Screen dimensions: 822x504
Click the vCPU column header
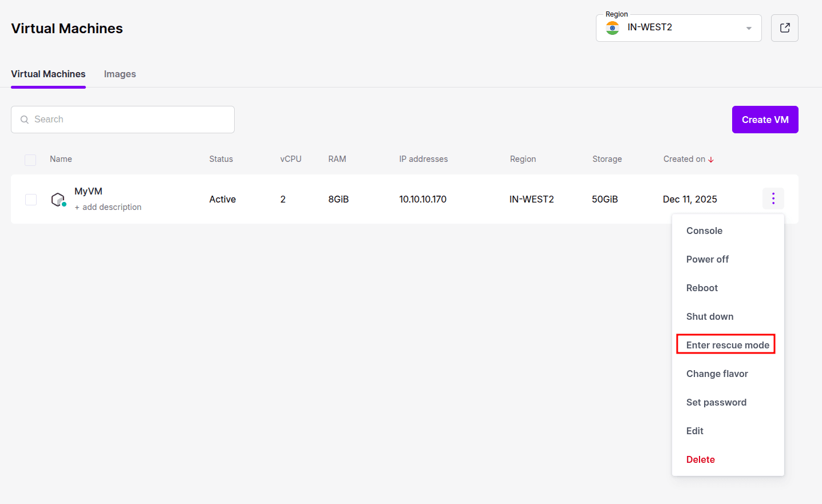pos(291,159)
